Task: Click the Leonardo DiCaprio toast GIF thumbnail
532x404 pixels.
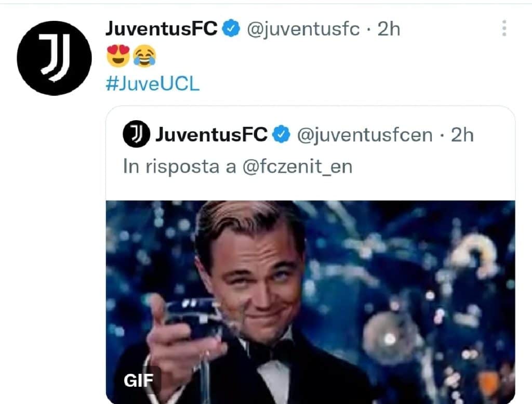Action: [312, 291]
